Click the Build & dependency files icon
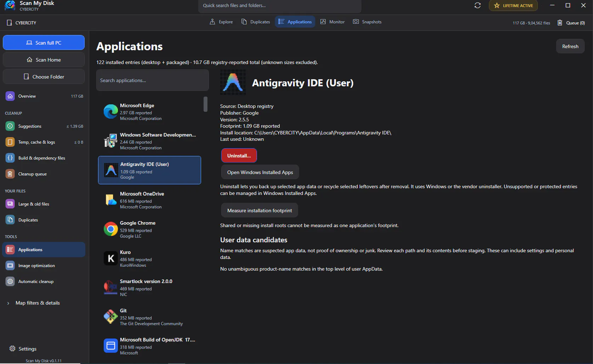 click(10, 158)
